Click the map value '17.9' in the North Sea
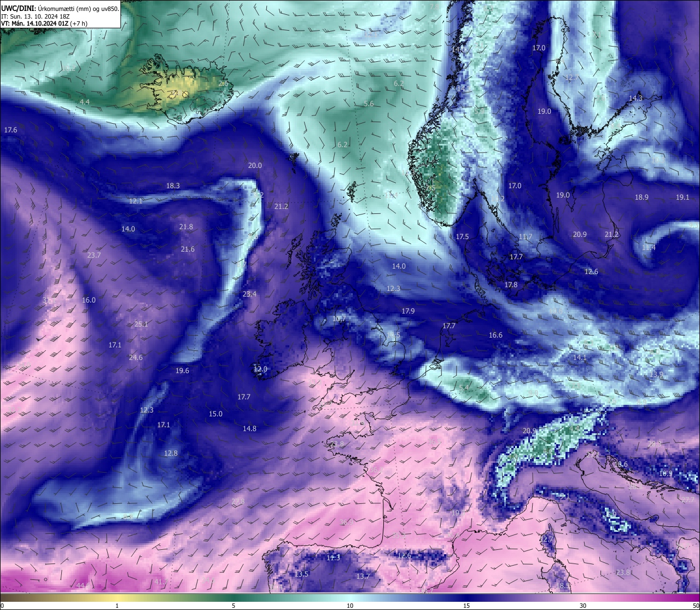The width and height of the screenshot is (700, 610). [408, 311]
